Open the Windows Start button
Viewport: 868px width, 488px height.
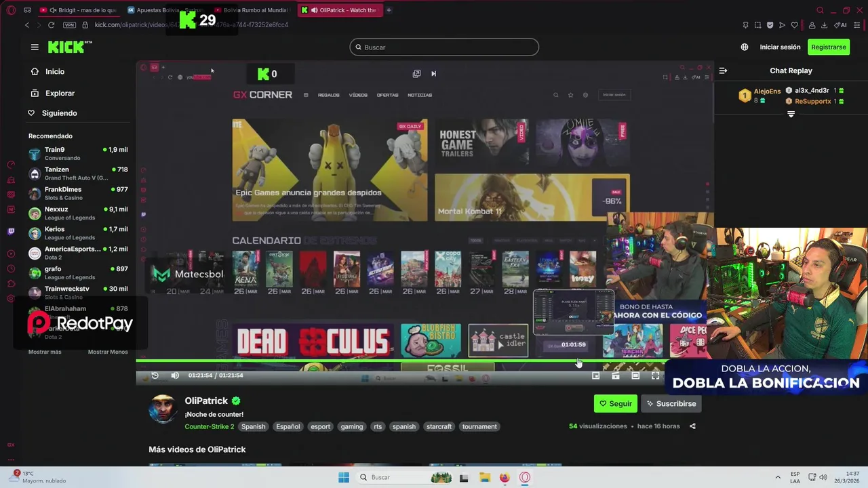[344, 477]
